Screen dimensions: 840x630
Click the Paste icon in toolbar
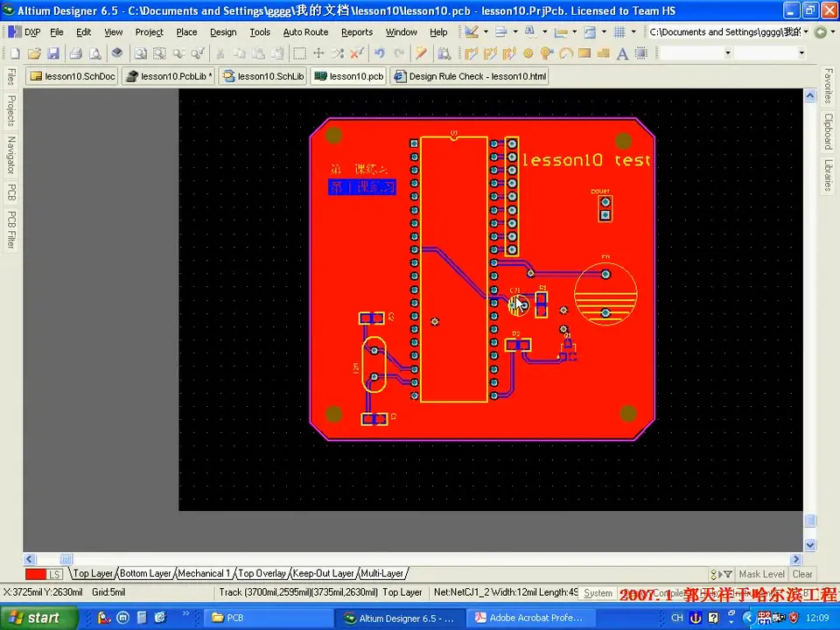pyautogui.click(x=258, y=53)
